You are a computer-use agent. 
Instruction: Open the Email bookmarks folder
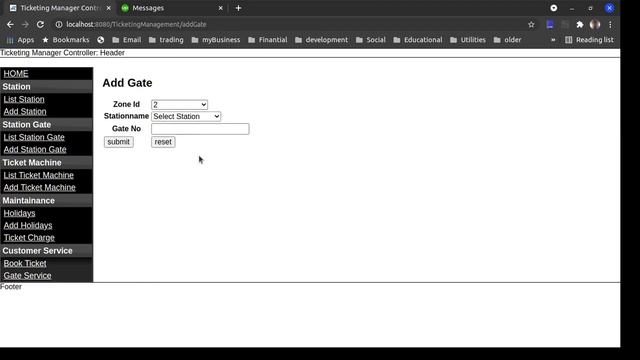[x=127, y=40]
